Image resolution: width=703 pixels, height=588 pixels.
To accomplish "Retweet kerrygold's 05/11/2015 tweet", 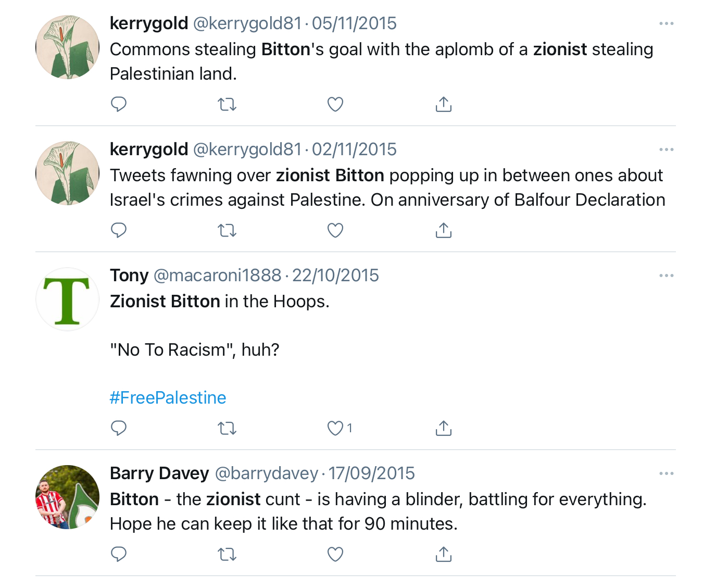I will click(x=227, y=105).
